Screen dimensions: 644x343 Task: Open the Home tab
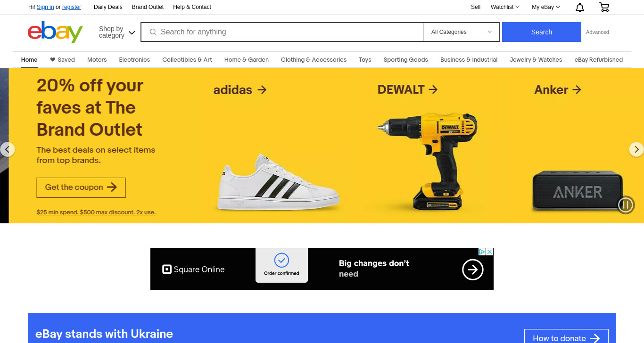tap(29, 60)
